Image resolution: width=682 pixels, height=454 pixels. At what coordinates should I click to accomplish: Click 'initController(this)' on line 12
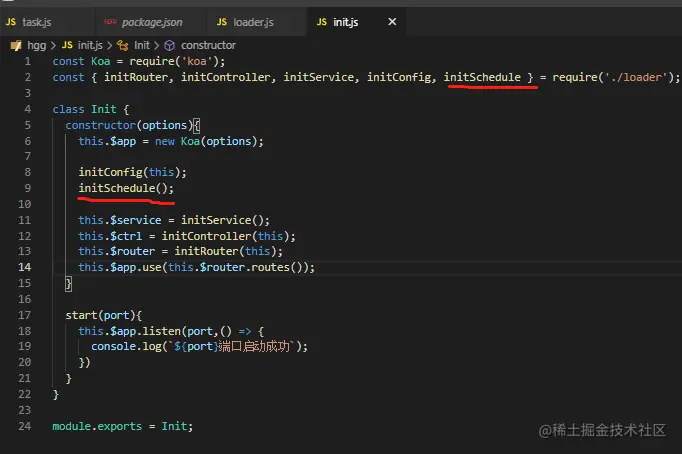click(225, 236)
